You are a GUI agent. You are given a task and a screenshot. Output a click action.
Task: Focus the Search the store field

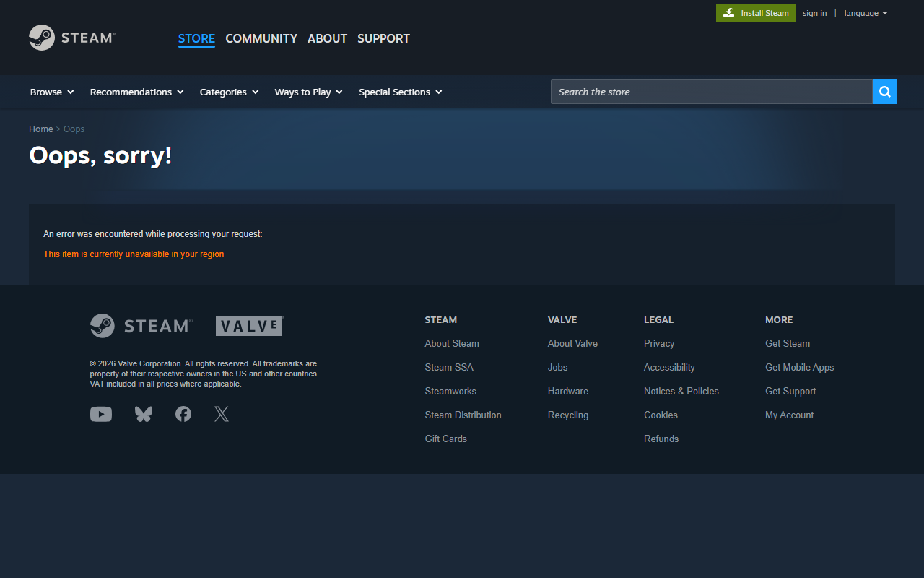pos(712,92)
